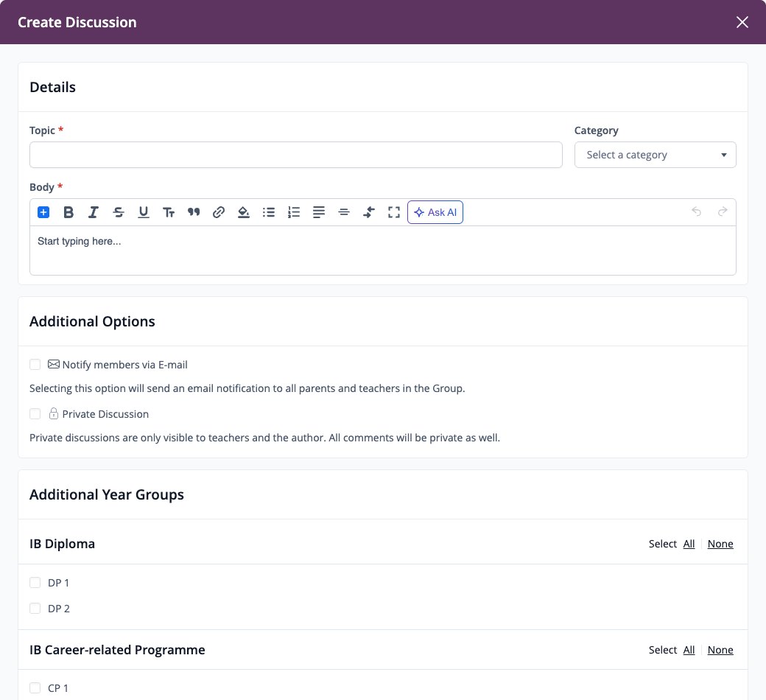Open the text size tool
The image size is (766, 700).
(x=169, y=212)
